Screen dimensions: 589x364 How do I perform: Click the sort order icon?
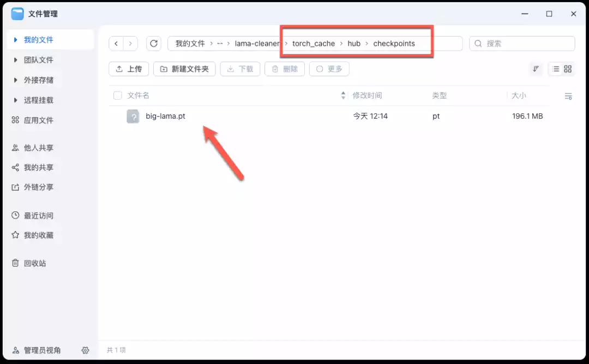[536, 69]
